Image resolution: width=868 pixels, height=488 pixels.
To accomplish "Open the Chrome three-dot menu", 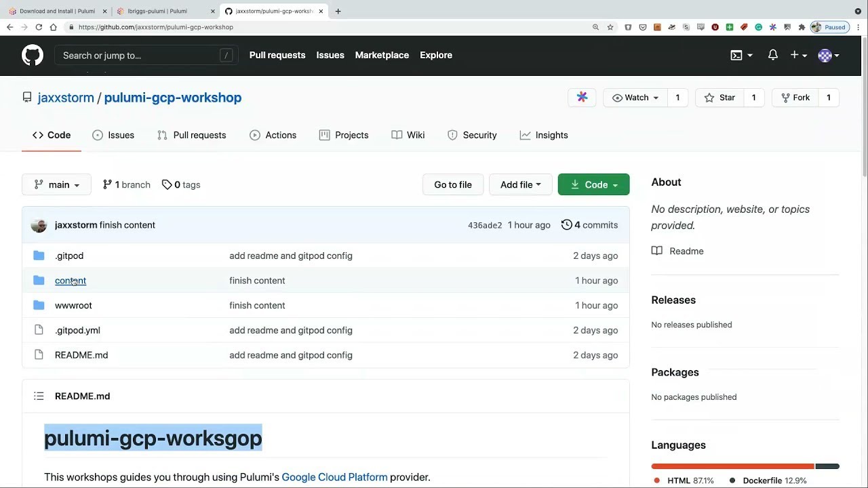I will (x=858, y=27).
